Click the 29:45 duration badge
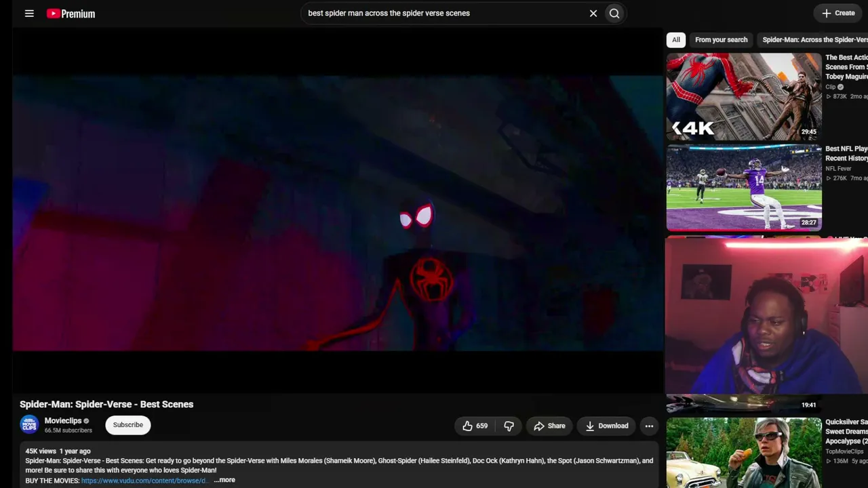 point(808,132)
